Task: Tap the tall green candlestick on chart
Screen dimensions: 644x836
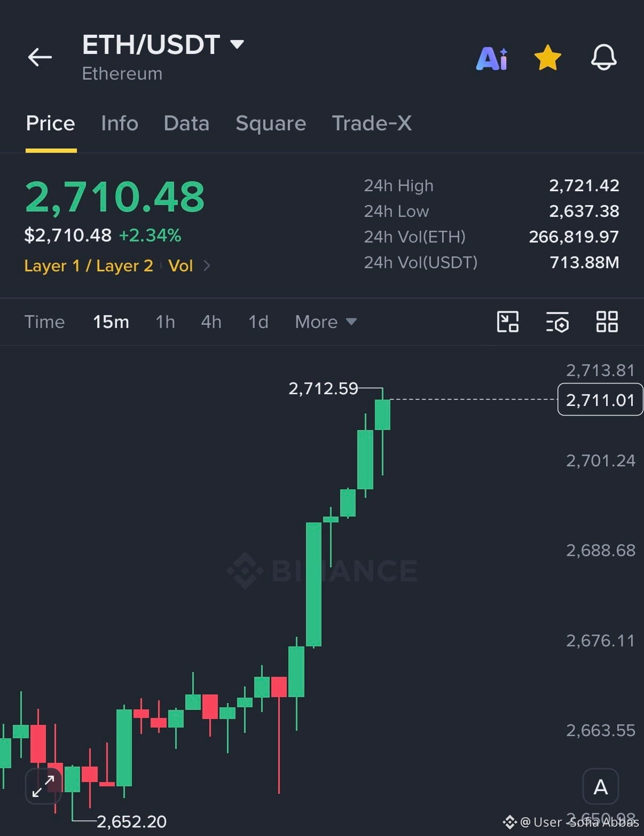Action: (313, 584)
